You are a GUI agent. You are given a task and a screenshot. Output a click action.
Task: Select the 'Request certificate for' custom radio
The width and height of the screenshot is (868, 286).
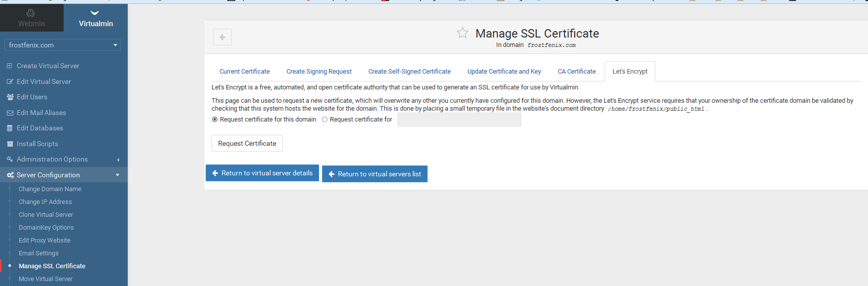tap(325, 120)
